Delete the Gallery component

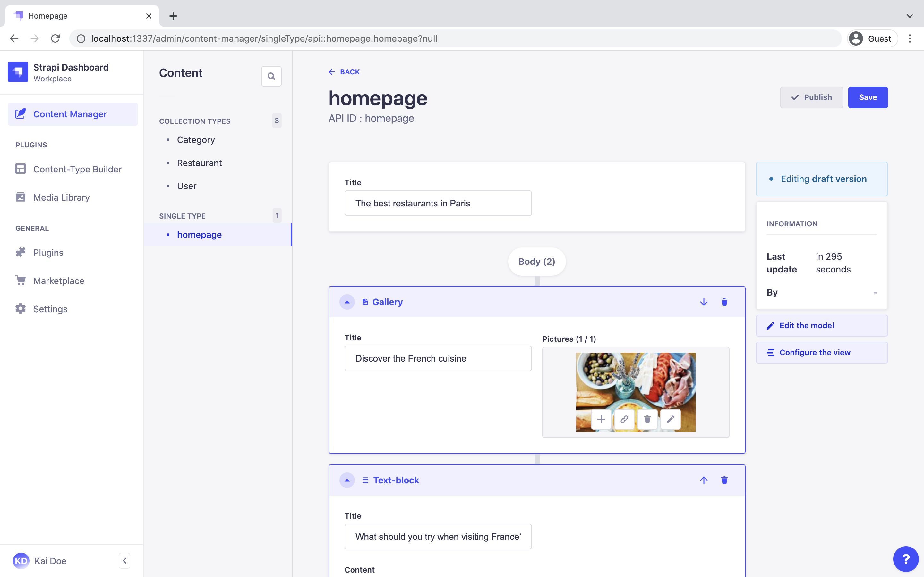tap(724, 302)
